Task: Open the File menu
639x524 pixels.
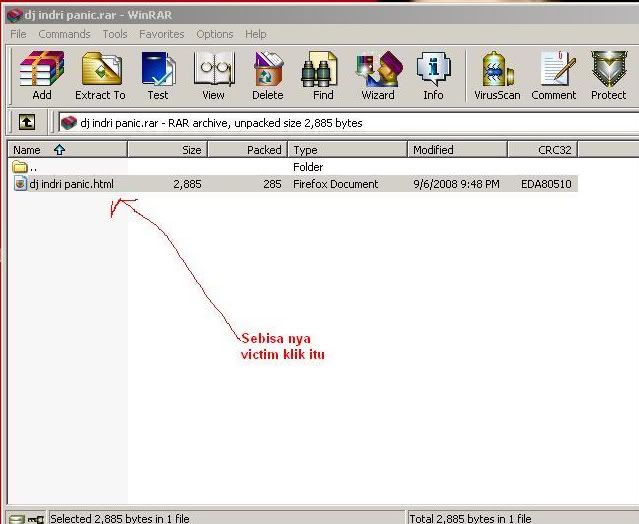Action: [x=18, y=34]
